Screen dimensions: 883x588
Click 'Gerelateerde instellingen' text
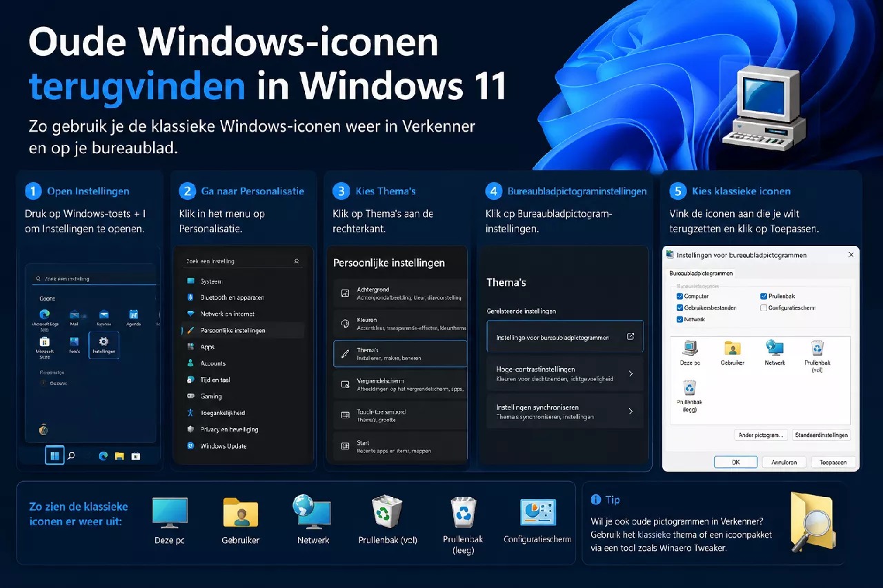tap(521, 311)
